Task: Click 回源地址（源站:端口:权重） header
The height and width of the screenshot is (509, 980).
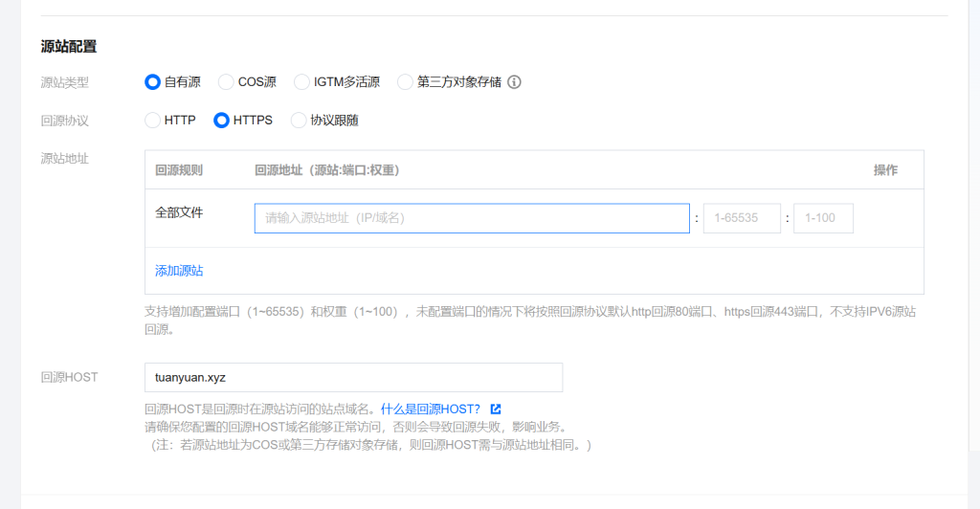Action: pos(327,170)
